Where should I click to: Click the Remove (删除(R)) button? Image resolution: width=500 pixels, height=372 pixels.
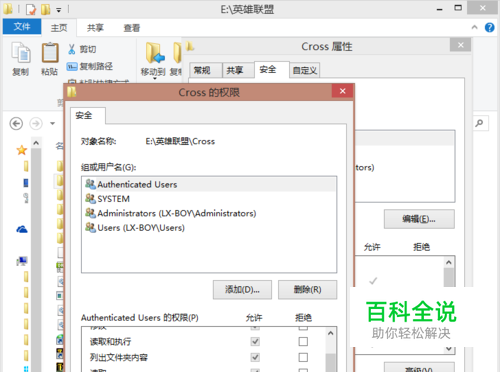307,290
